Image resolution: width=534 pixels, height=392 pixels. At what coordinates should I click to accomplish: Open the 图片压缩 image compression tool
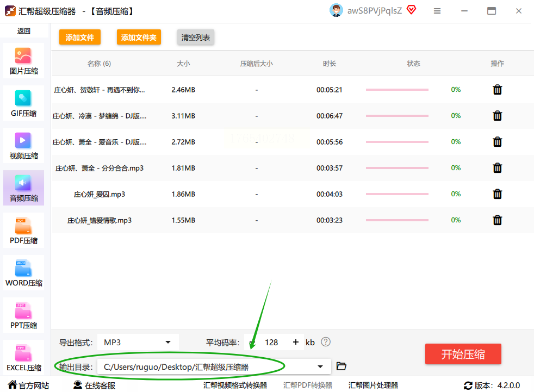(23, 61)
